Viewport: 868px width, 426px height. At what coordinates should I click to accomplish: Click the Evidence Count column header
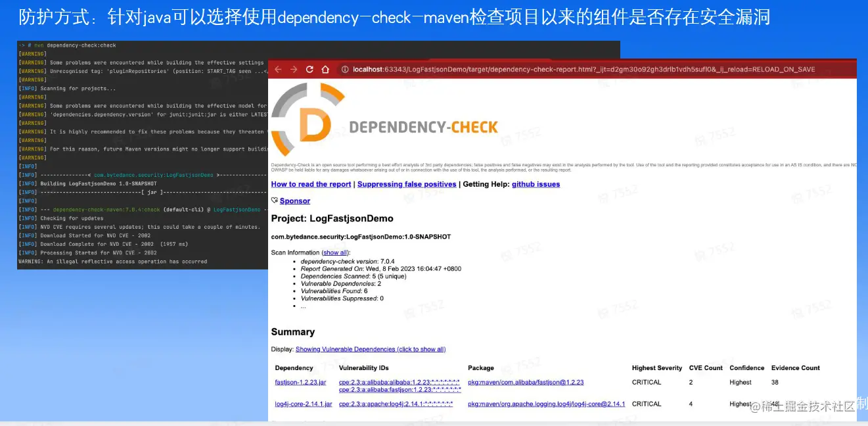pyautogui.click(x=796, y=368)
